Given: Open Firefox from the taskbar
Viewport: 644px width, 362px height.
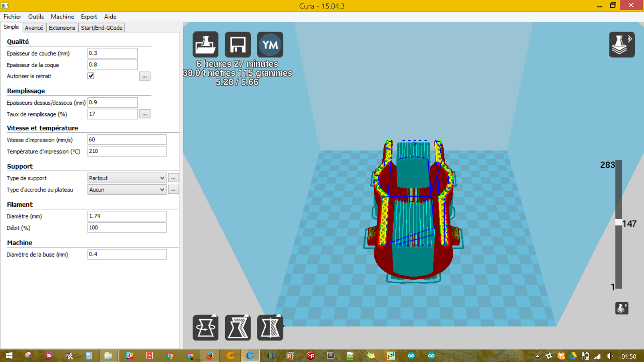Looking at the screenshot, I should [x=210, y=356].
